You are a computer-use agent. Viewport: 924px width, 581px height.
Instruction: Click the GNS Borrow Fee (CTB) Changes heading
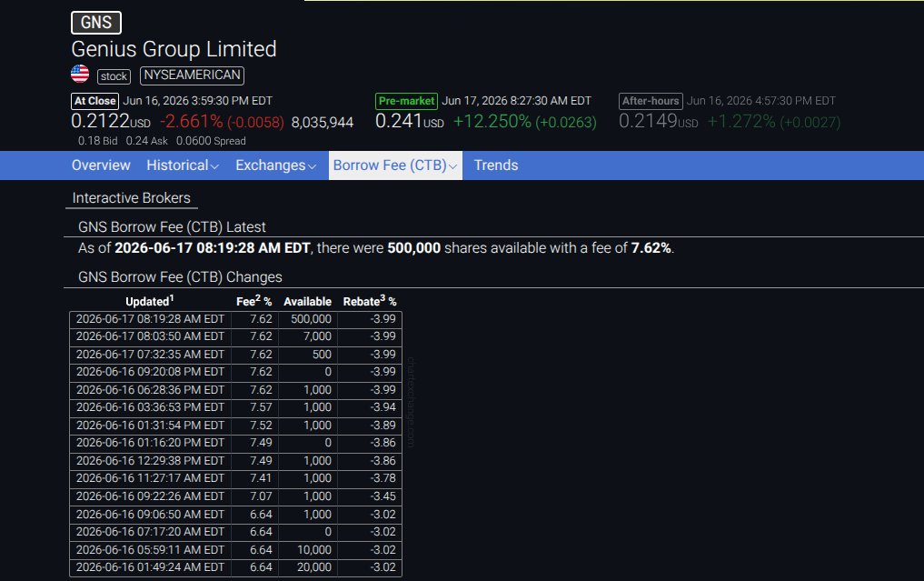[x=180, y=277]
